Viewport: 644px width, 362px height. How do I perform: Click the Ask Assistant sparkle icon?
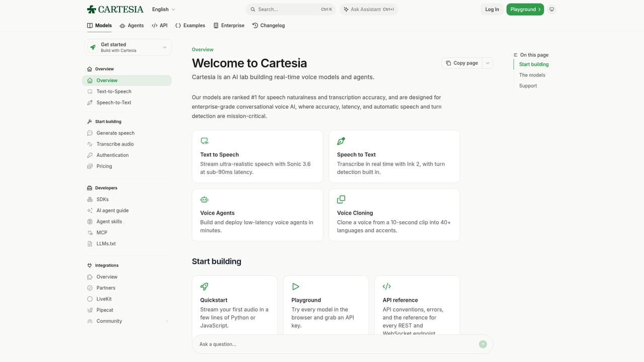pyautogui.click(x=346, y=10)
